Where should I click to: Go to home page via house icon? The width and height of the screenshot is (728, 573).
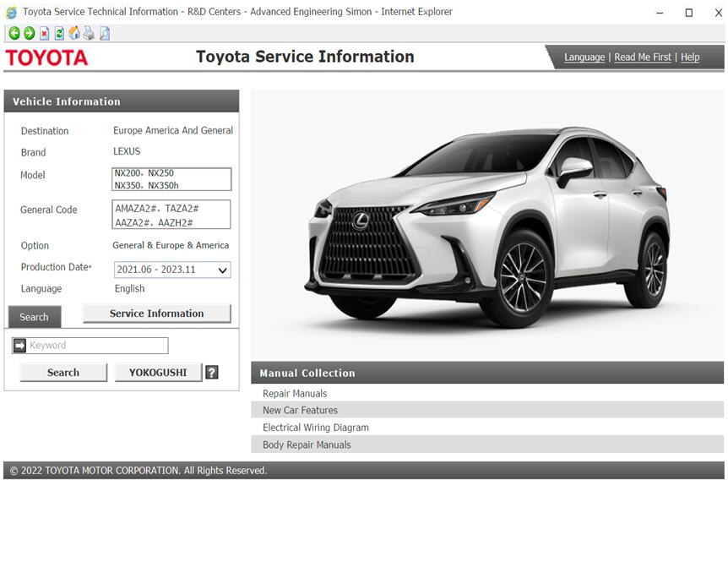74,33
